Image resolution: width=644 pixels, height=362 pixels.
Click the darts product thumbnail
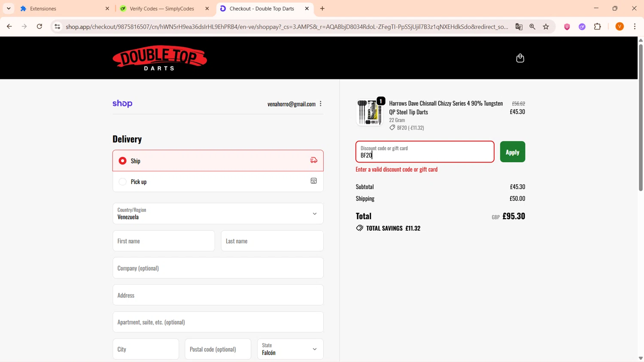pos(369,113)
